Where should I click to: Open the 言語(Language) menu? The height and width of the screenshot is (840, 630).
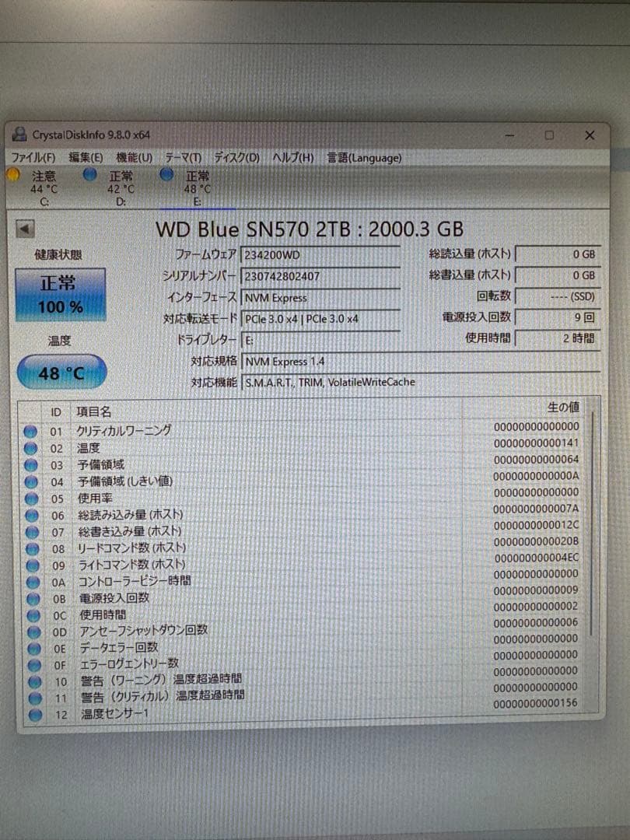click(364, 158)
